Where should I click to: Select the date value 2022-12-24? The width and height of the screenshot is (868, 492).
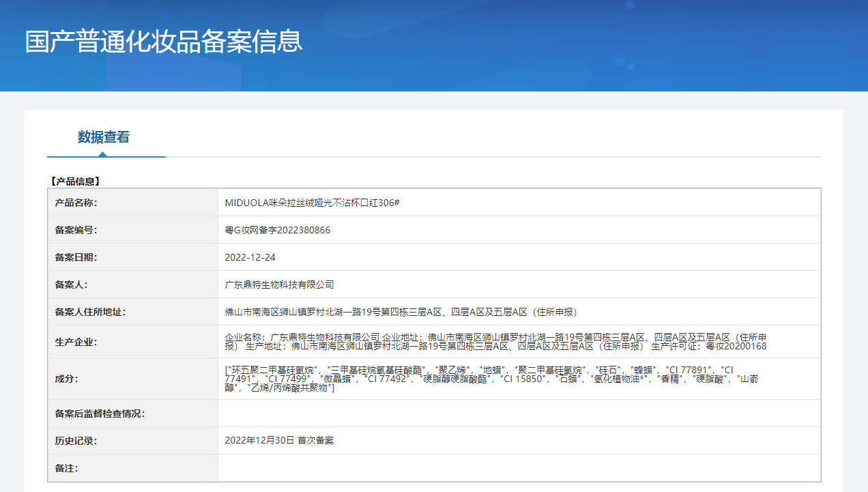pyautogui.click(x=250, y=257)
